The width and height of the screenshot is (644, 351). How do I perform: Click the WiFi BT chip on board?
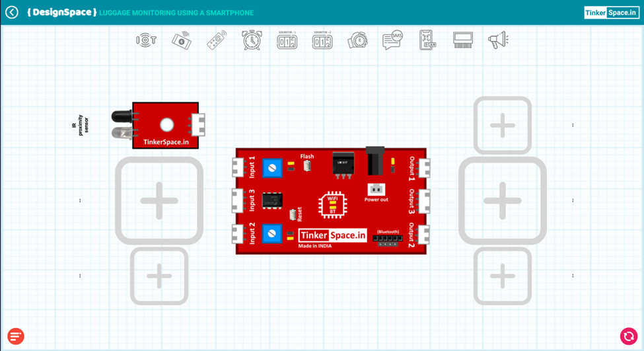[333, 205]
